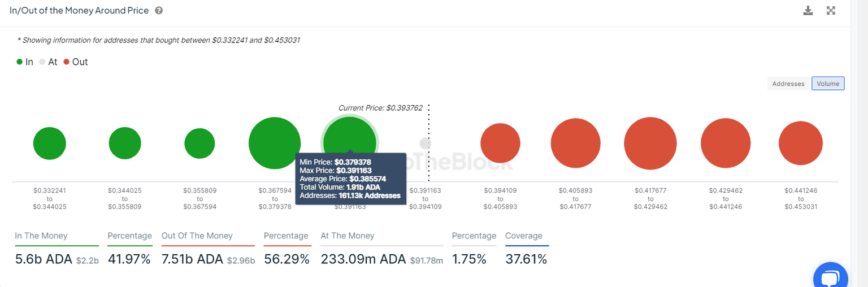Click the fullscreen expand icon
Image resolution: width=868 pixels, height=287 pixels.
(831, 11)
